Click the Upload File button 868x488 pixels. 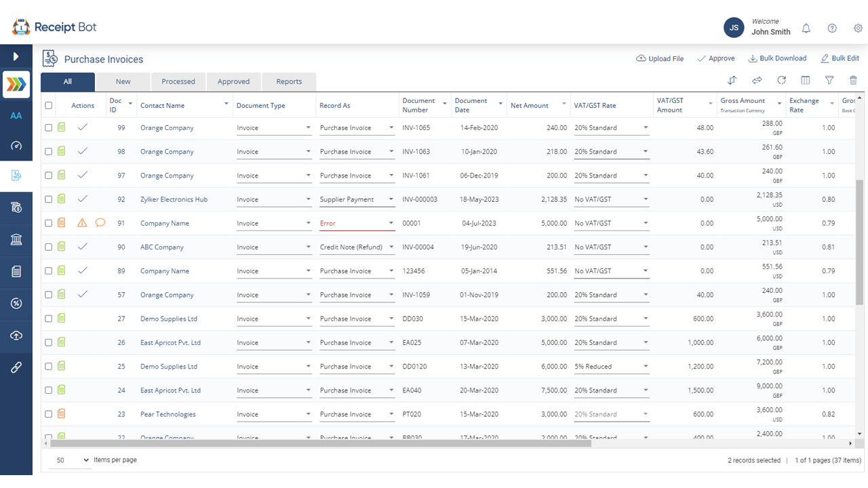[x=660, y=59]
